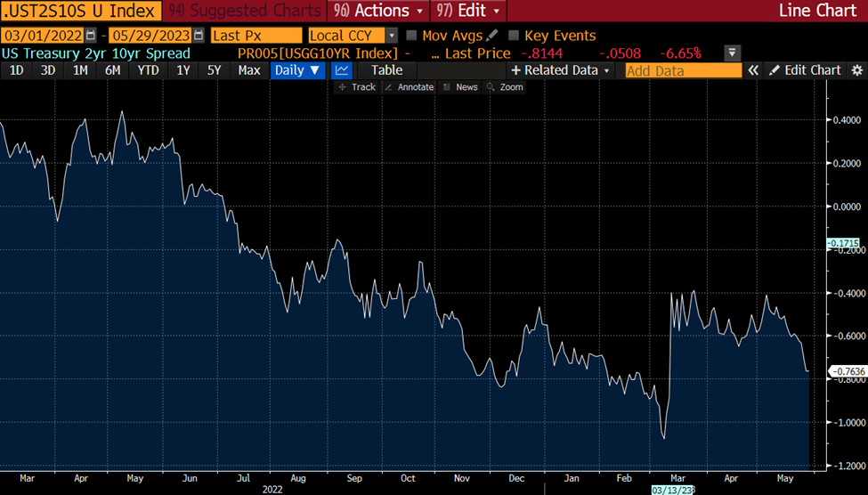
Task: Open the end date calendar picker
Action: click(199, 36)
